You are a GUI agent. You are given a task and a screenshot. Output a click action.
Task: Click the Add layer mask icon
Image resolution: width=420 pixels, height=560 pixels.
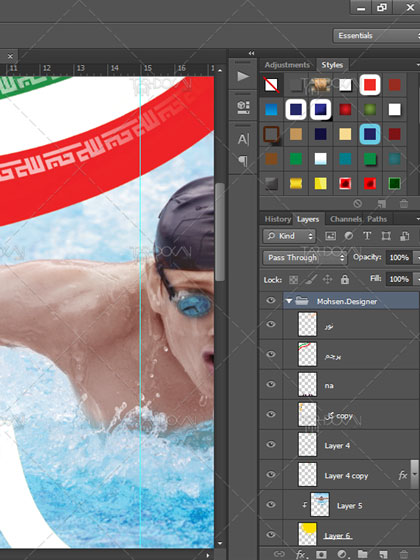click(x=321, y=554)
